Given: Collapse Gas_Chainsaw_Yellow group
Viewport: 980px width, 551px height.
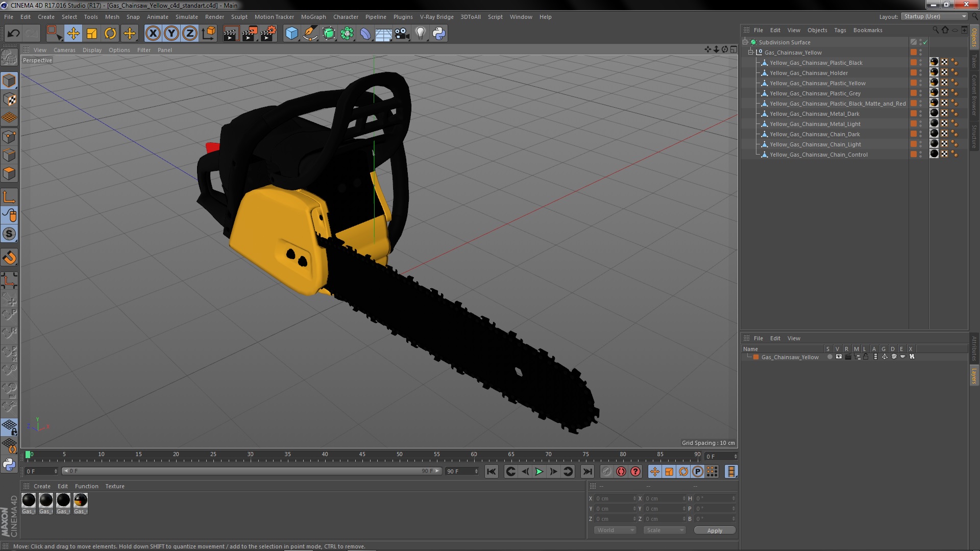Looking at the screenshot, I should (751, 52).
